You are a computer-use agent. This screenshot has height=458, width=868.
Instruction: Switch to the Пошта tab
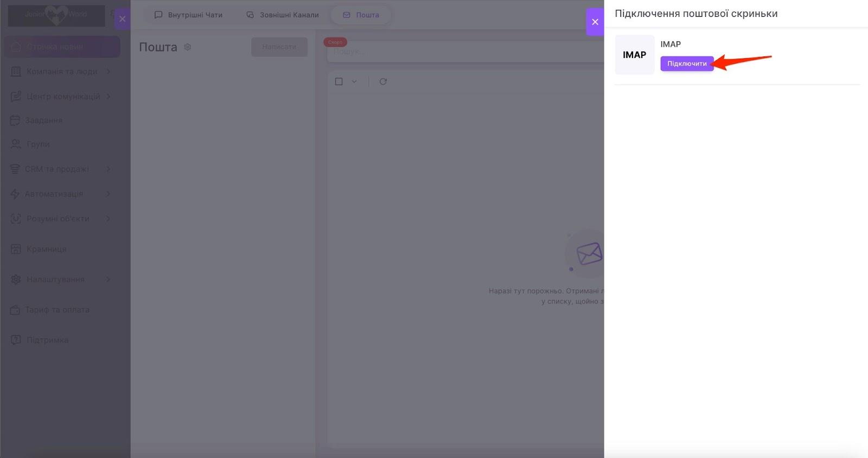pos(361,15)
